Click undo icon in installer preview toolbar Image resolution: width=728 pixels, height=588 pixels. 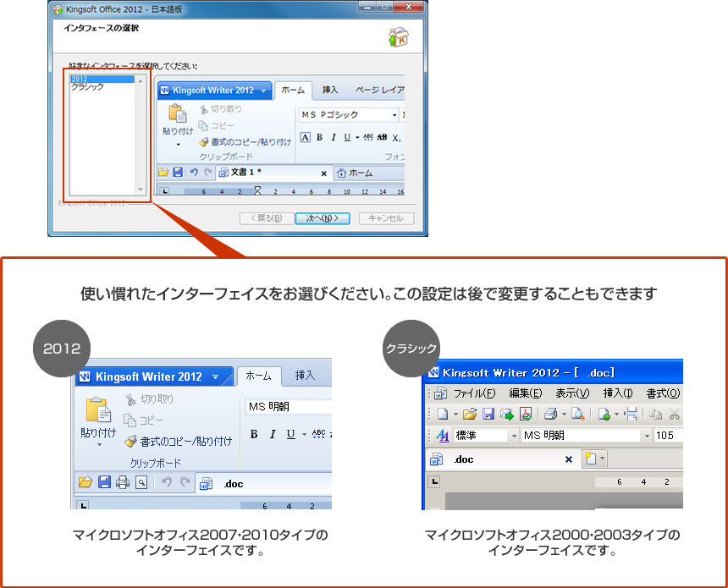pos(194,173)
